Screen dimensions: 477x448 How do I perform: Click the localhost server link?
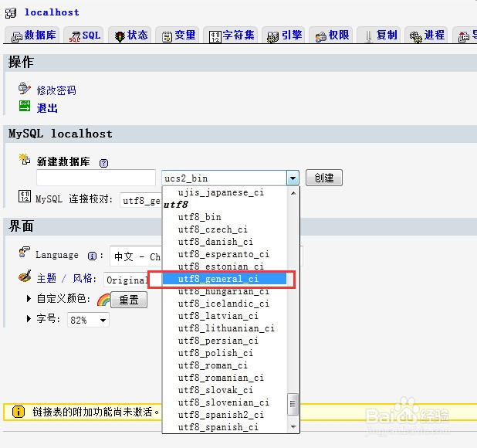click(52, 12)
